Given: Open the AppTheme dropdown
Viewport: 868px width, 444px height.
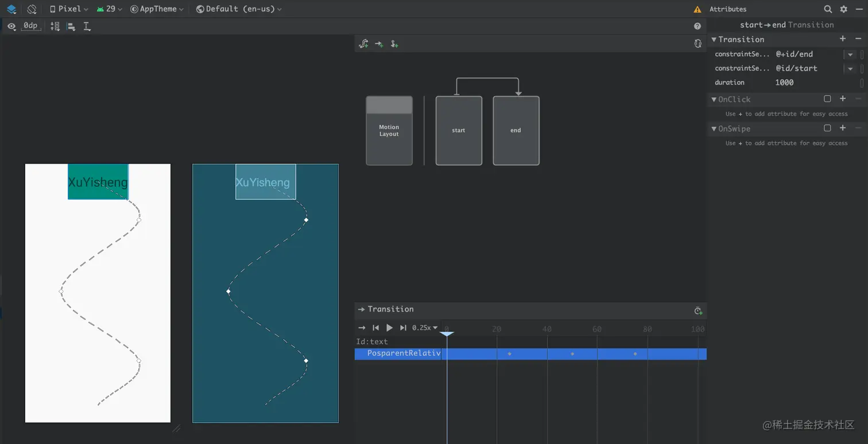Looking at the screenshot, I should [157, 9].
